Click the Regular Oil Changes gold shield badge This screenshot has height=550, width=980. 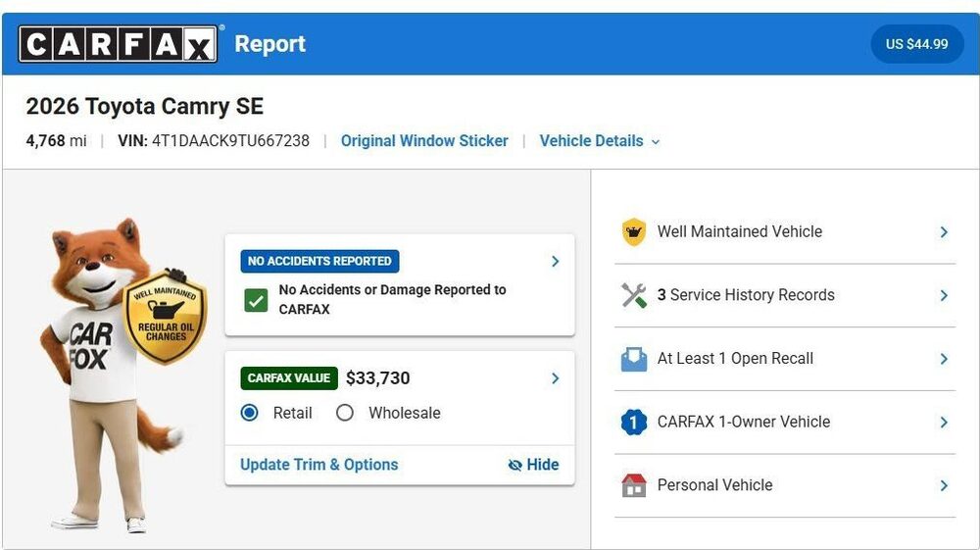tap(166, 317)
